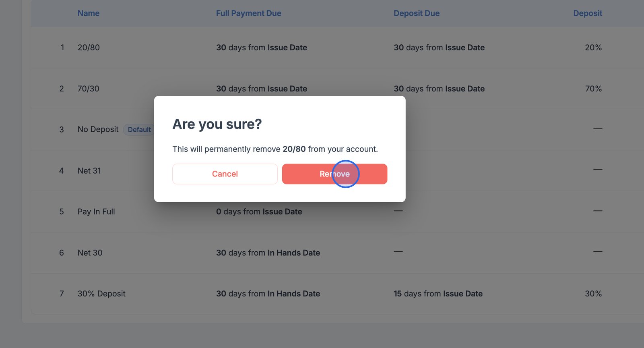The image size is (644, 348).
Task: Click the Full Payment Due column header
Action: coord(248,13)
